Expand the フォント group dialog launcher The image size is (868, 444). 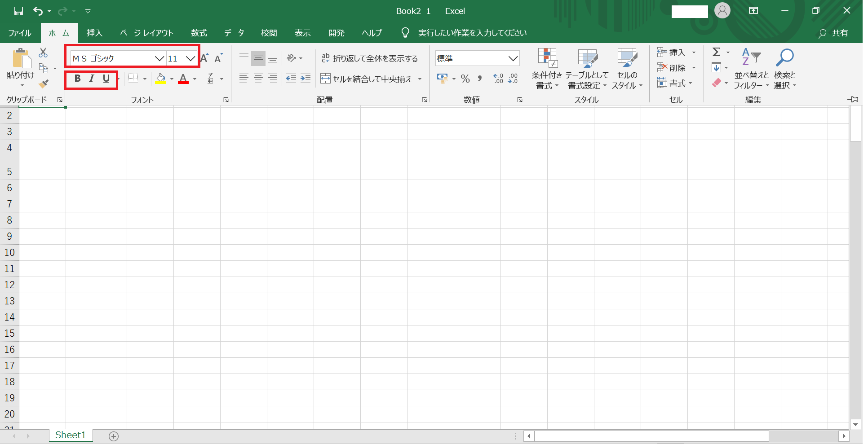click(x=226, y=100)
